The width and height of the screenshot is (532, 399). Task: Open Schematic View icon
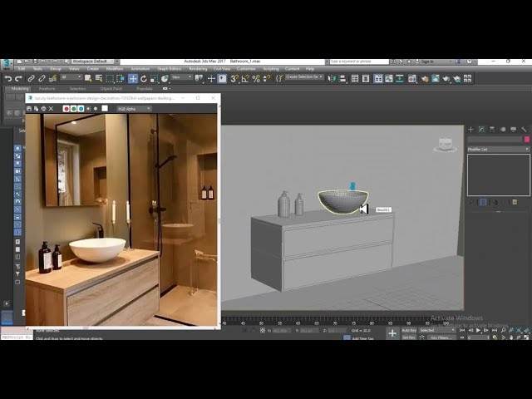400,79
